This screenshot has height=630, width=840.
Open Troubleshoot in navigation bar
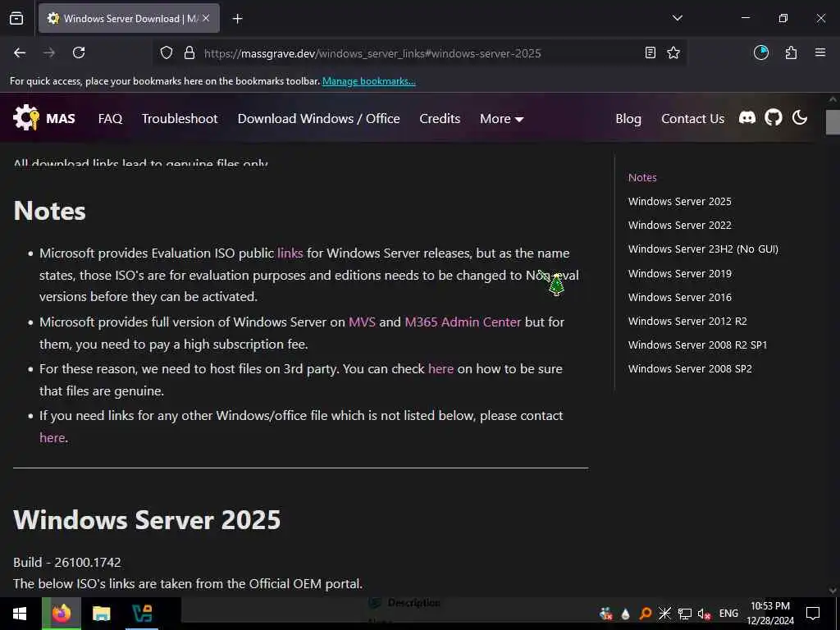pos(180,118)
